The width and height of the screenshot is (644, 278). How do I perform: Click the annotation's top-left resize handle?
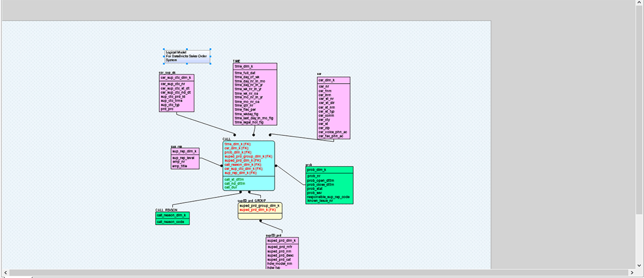click(x=164, y=49)
